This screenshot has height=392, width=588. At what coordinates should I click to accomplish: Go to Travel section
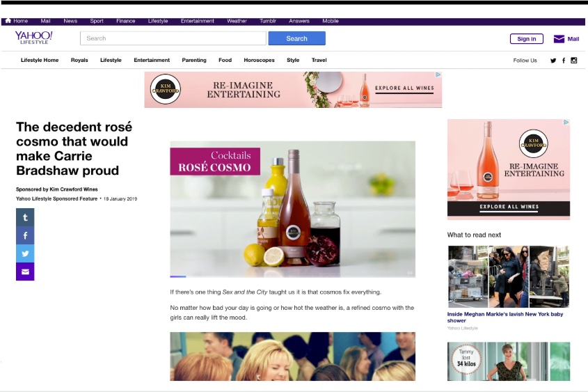[x=319, y=60]
